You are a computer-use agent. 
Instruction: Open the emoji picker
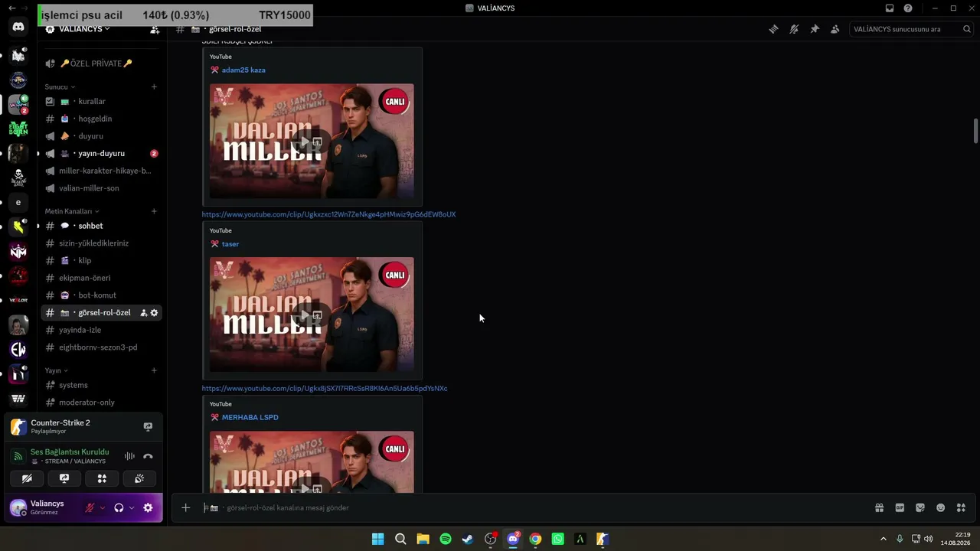[x=941, y=507]
